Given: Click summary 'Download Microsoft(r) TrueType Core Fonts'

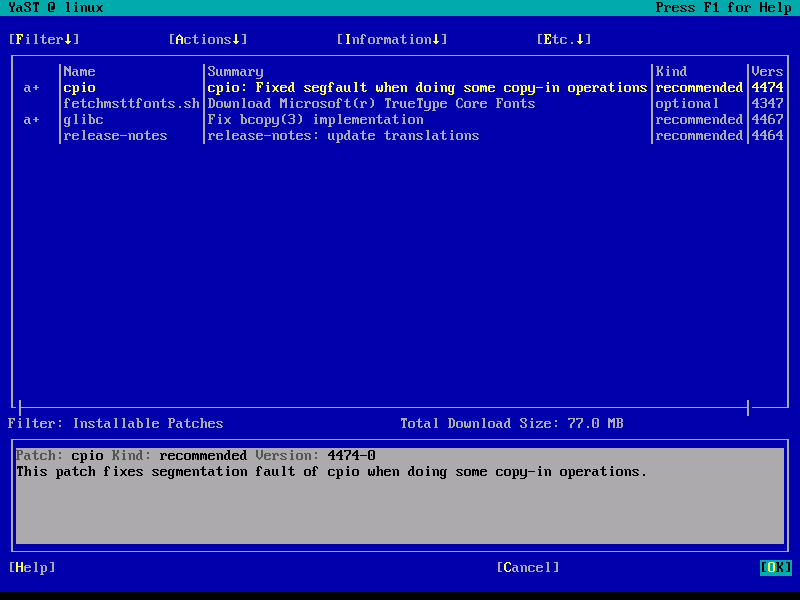Looking at the screenshot, I should [371, 104].
